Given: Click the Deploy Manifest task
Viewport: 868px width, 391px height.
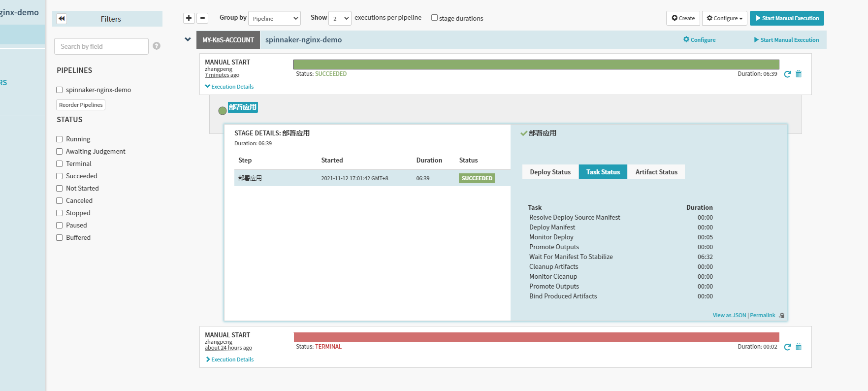Looking at the screenshot, I should [552, 227].
